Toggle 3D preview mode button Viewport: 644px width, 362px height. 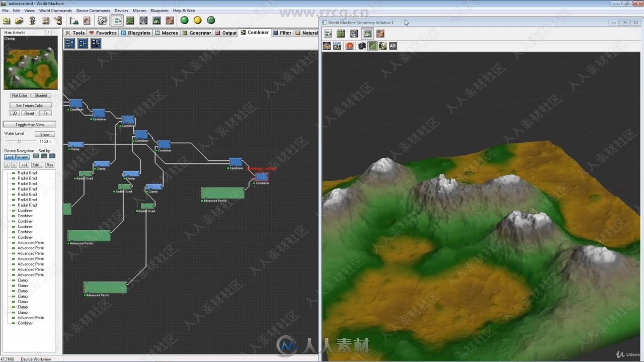[x=15, y=113]
